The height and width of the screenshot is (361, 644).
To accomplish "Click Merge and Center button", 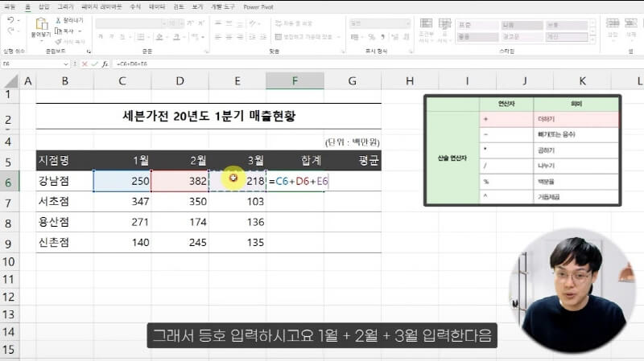I will (305, 37).
